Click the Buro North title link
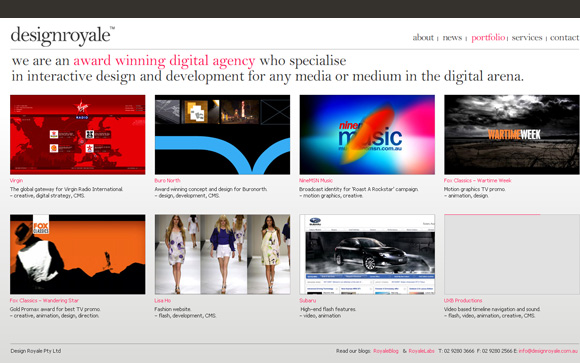This screenshot has height=363, width=580. 168,181
